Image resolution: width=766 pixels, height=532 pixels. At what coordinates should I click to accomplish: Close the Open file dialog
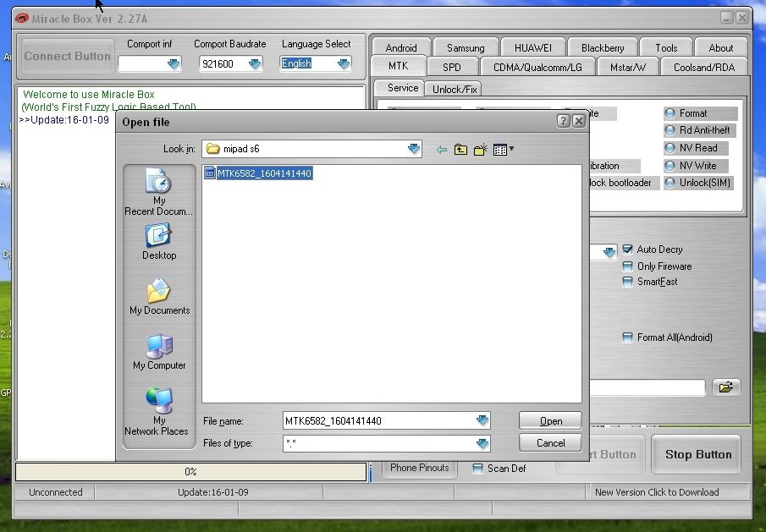[579, 121]
